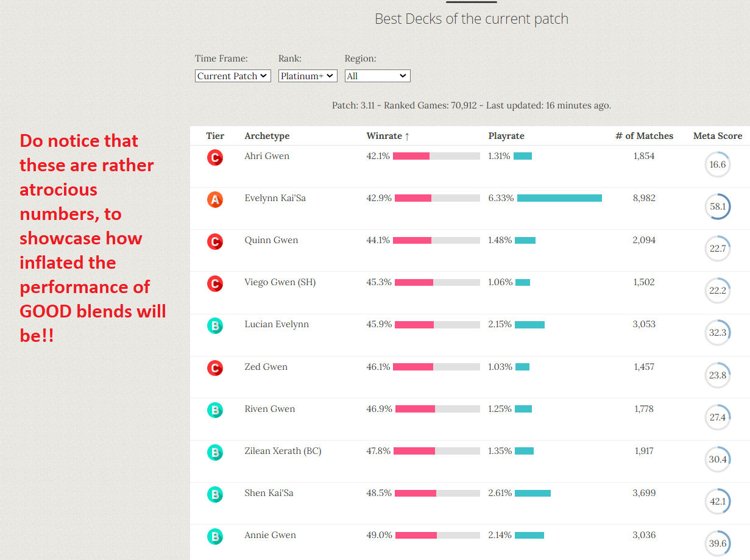Viewport: 750px width, 560px height.
Task: Click the 42.1 meta score ring
Action: [718, 502]
